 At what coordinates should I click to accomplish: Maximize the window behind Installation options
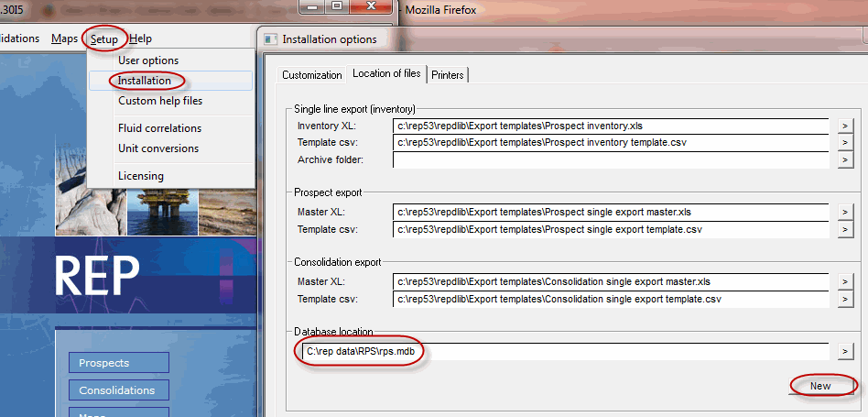337,6
